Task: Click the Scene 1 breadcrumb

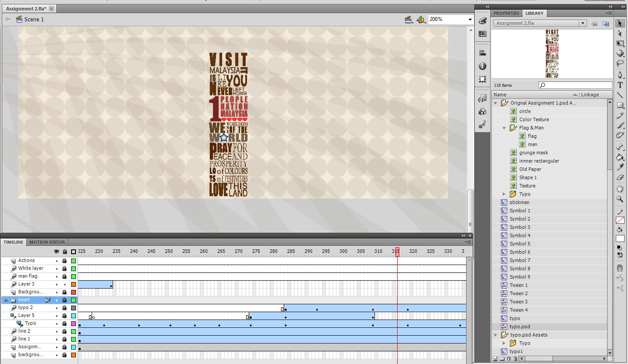Action: click(x=34, y=19)
